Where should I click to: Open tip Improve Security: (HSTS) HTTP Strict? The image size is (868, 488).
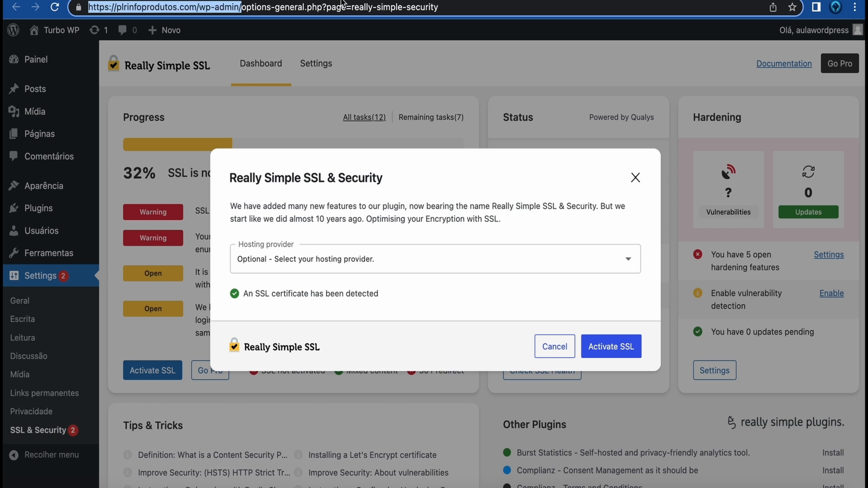point(214,472)
